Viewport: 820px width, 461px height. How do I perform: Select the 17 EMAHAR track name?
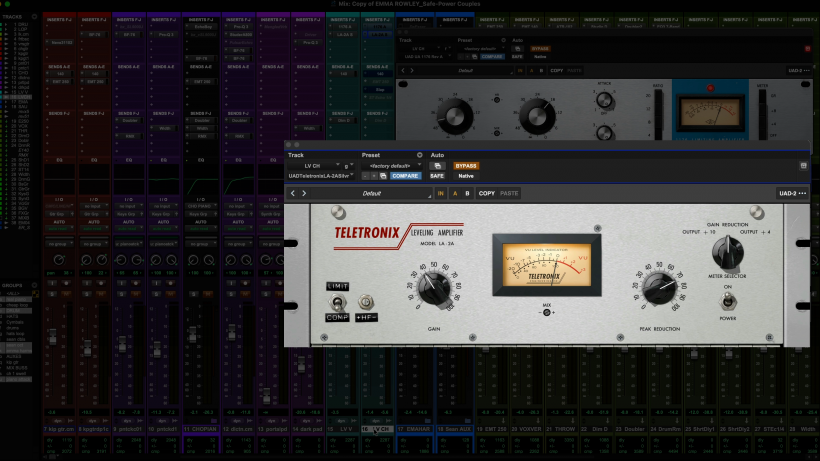coord(414,429)
